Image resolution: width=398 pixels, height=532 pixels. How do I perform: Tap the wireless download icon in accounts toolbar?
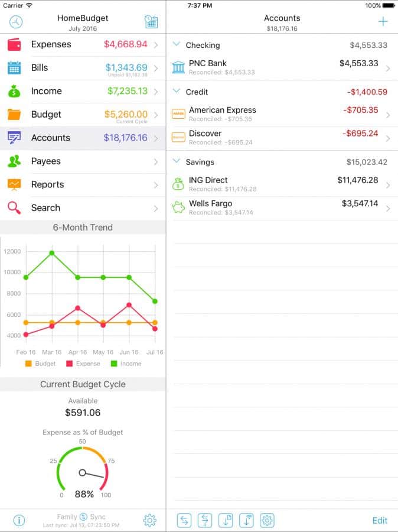click(246, 520)
